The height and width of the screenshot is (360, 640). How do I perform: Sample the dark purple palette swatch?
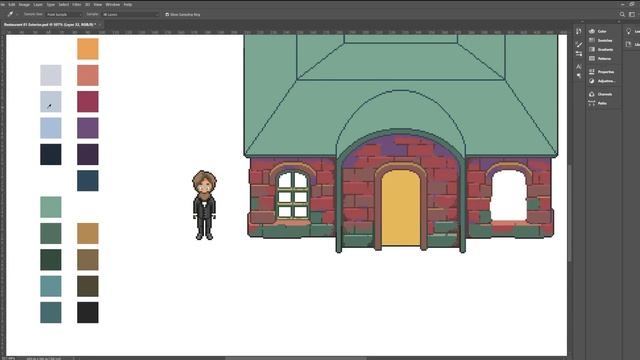[x=88, y=154]
